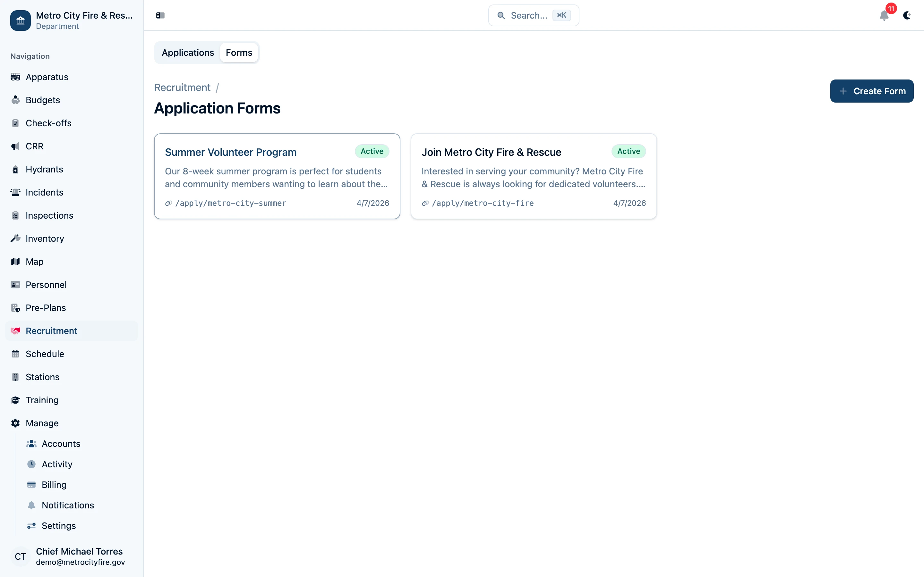
Task: Select the Apparatus fire truck icon
Action: click(x=16, y=77)
